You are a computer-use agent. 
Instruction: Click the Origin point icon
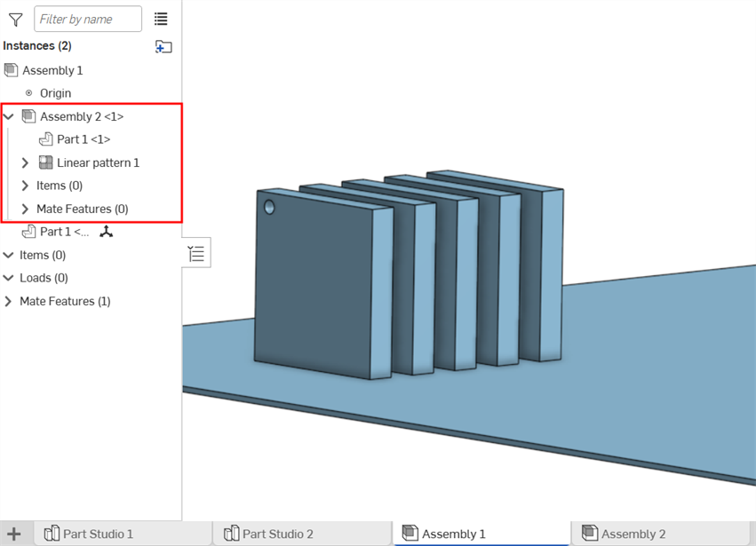28,93
